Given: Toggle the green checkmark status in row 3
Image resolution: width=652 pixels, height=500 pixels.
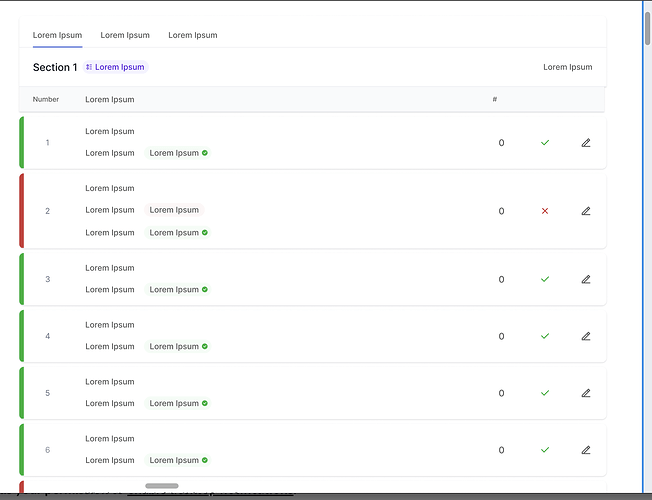Looking at the screenshot, I should coord(545,280).
